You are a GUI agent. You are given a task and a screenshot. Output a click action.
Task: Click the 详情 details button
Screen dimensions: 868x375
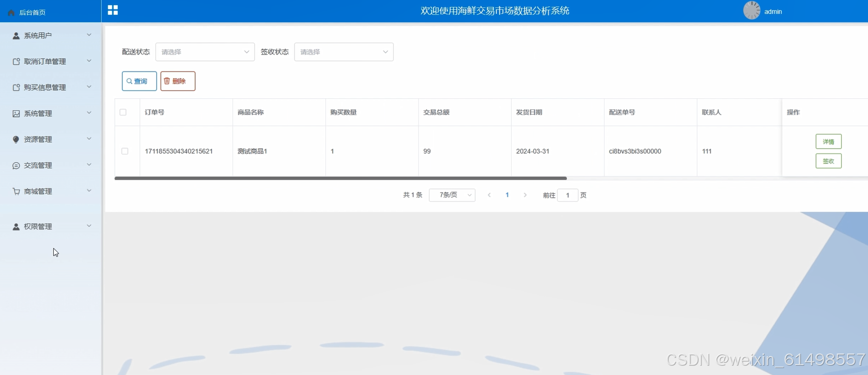coord(828,141)
